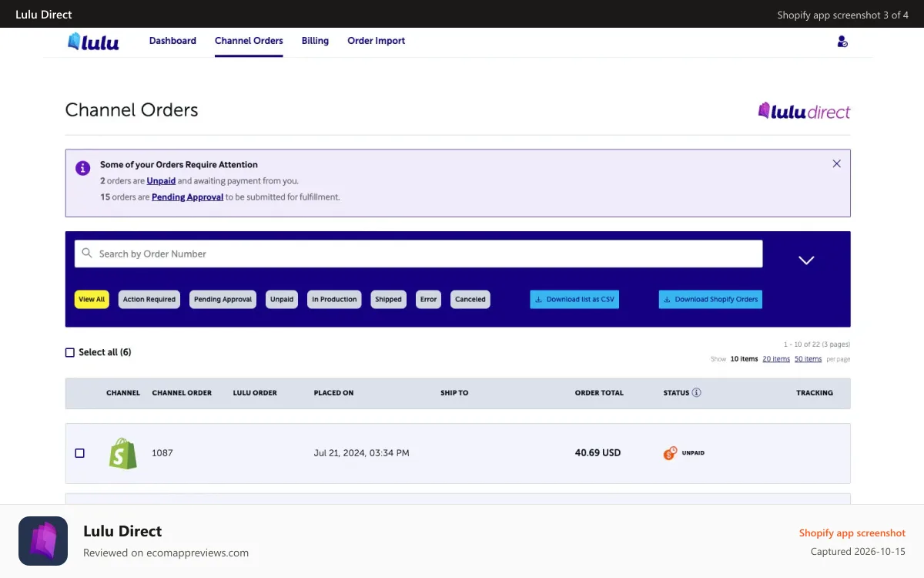Focus the Search by Order Number field
Viewport: 924px width, 578px height.
click(419, 254)
